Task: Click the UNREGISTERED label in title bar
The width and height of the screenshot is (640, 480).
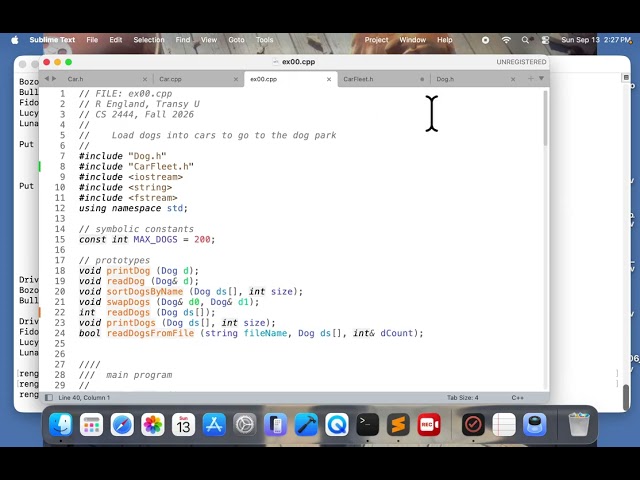Action: tap(521, 62)
